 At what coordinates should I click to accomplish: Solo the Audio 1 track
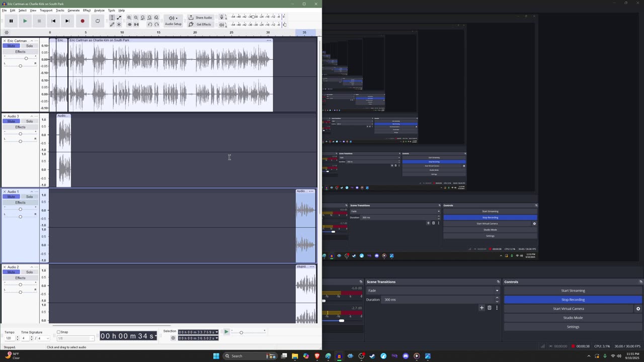(29, 197)
